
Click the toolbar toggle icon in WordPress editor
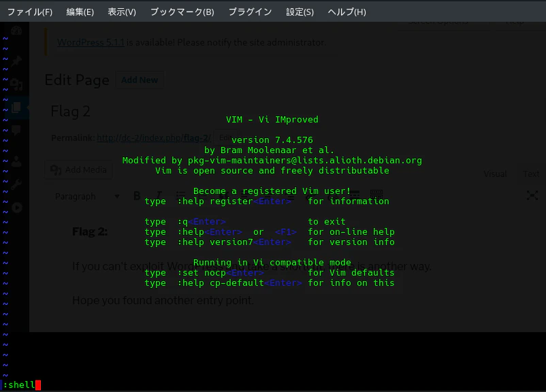coord(376,194)
